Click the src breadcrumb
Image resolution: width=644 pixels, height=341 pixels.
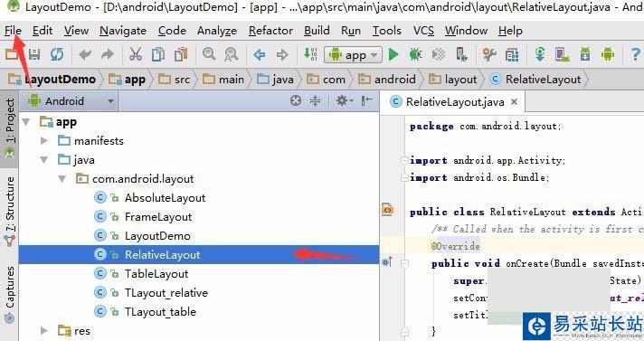[x=175, y=80]
